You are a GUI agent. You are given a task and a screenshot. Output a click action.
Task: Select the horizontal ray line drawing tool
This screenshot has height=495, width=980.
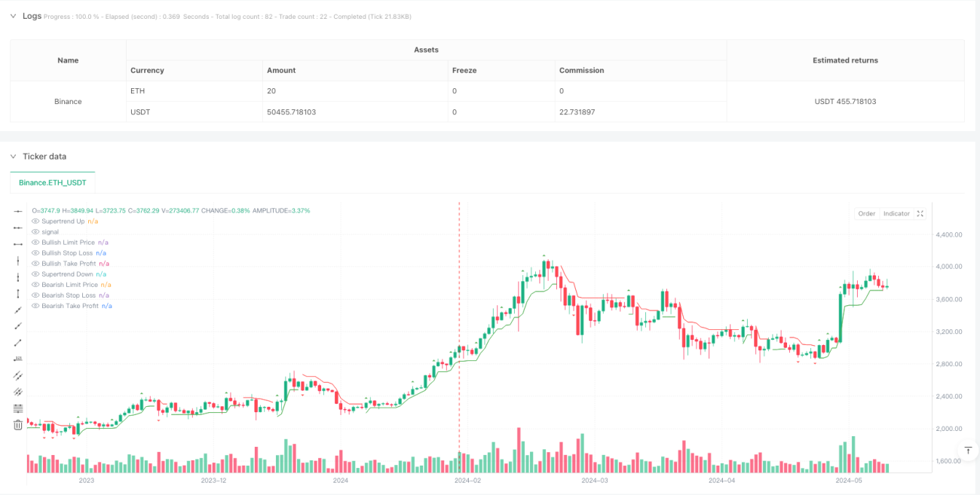18,227
